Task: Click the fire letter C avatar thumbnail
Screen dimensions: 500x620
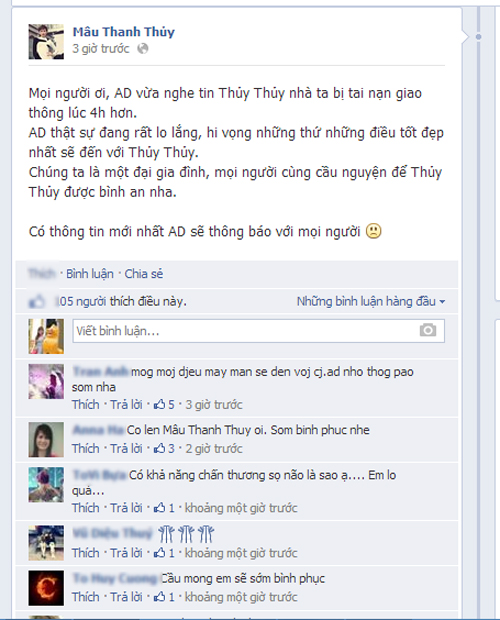Action: (x=46, y=588)
